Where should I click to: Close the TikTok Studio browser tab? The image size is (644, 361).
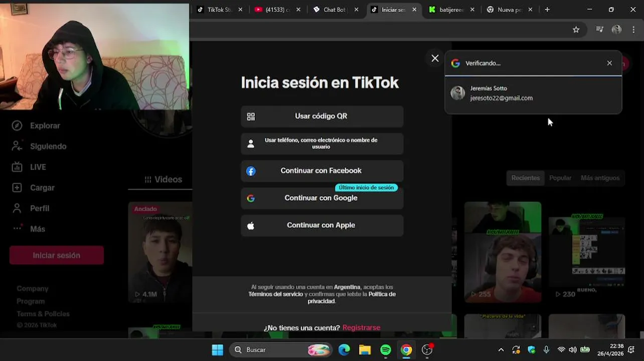241,10
